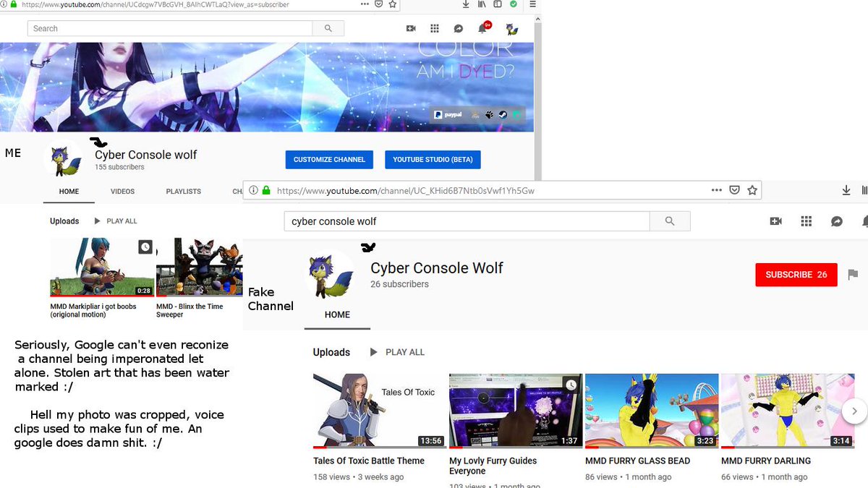
Task: Click Watch Later clock on Furry Guides thumbnail
Action: click(571, 385)
